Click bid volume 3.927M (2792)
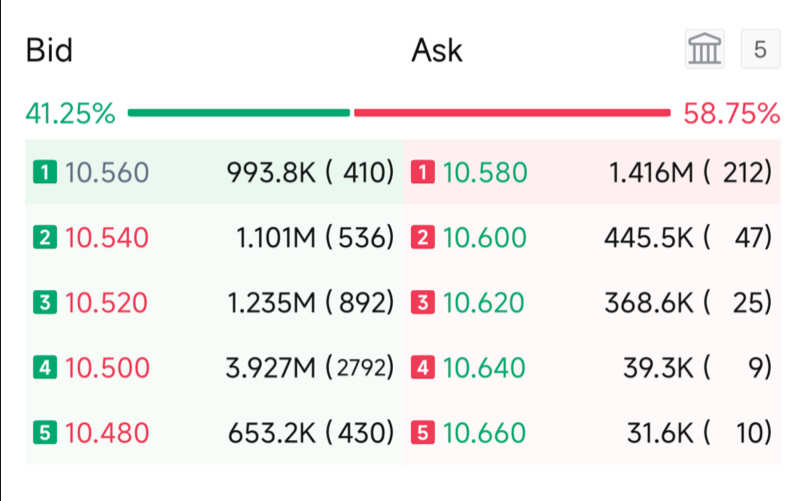 310,368
